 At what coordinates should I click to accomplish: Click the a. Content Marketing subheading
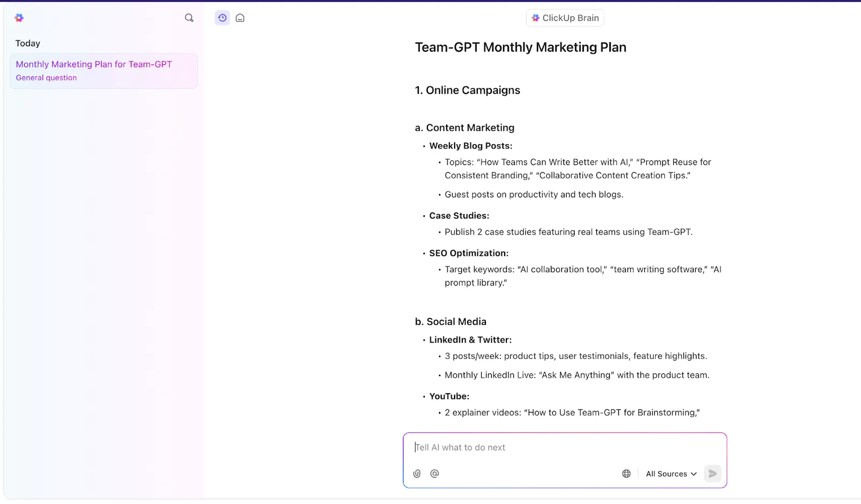[x=465, y=127]
